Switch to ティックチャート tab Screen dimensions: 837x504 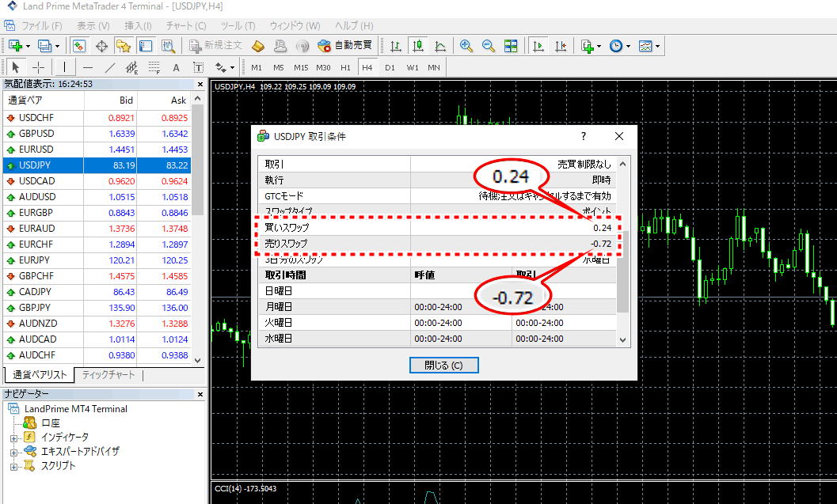108,375
